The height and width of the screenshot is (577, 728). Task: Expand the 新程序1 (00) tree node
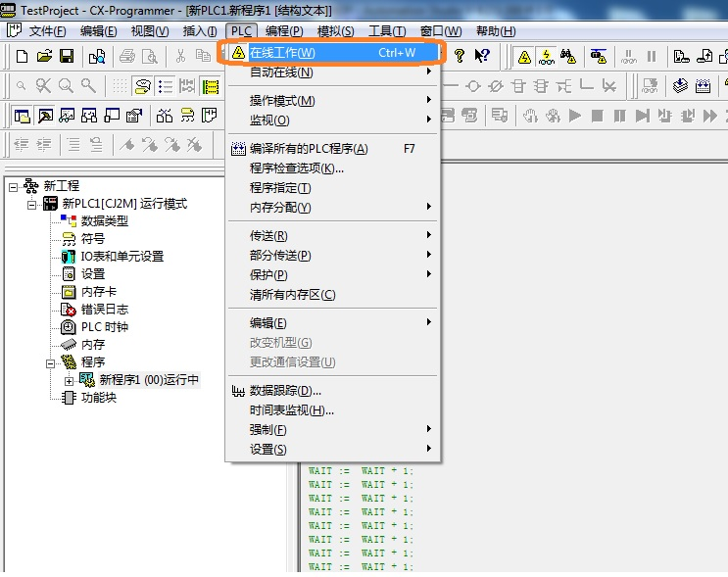pos(69,381)
